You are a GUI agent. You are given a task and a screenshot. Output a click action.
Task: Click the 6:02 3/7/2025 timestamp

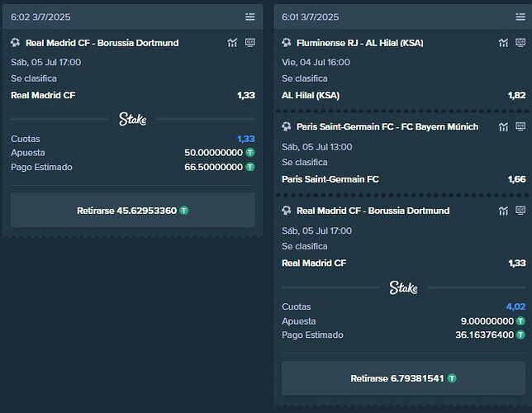click(x=40, y=17)
